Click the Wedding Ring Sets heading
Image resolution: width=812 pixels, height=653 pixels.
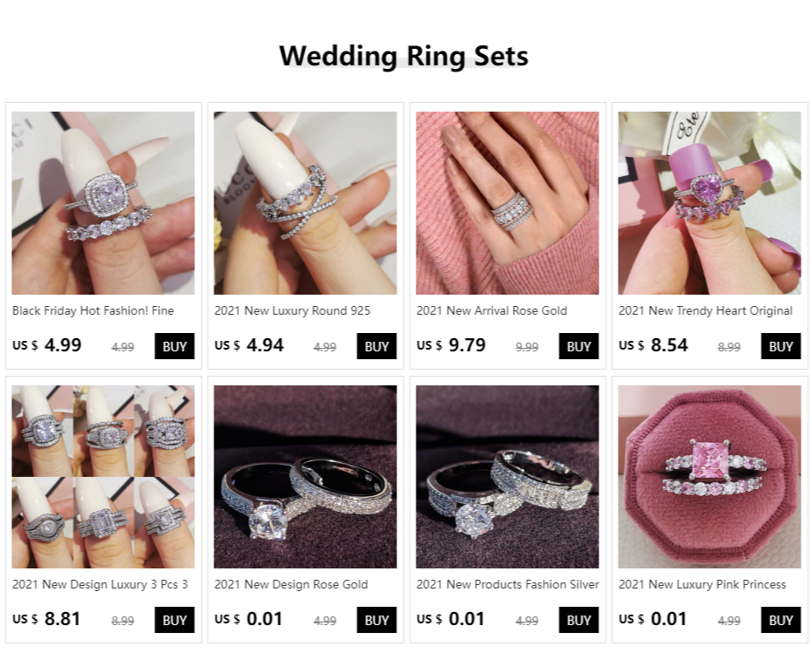[403, 56]
